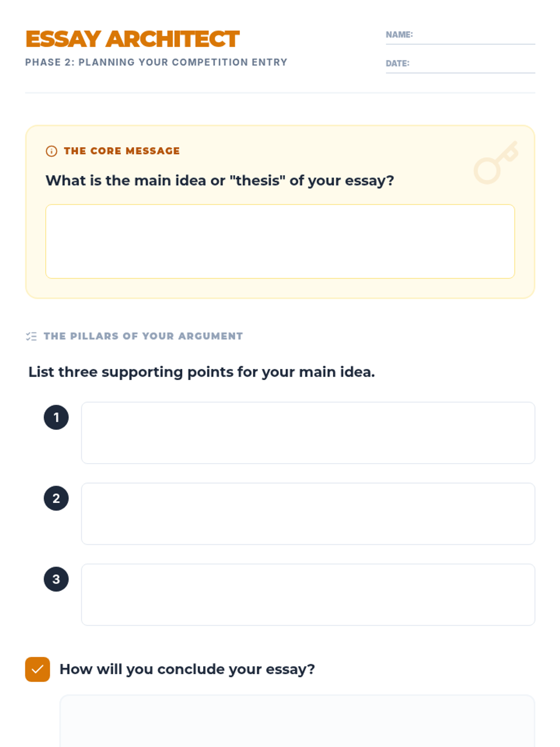Click the number 2 circle badge
Image resolution: width=560 pixels, height=747 pixels.
(x=56, y=498)
